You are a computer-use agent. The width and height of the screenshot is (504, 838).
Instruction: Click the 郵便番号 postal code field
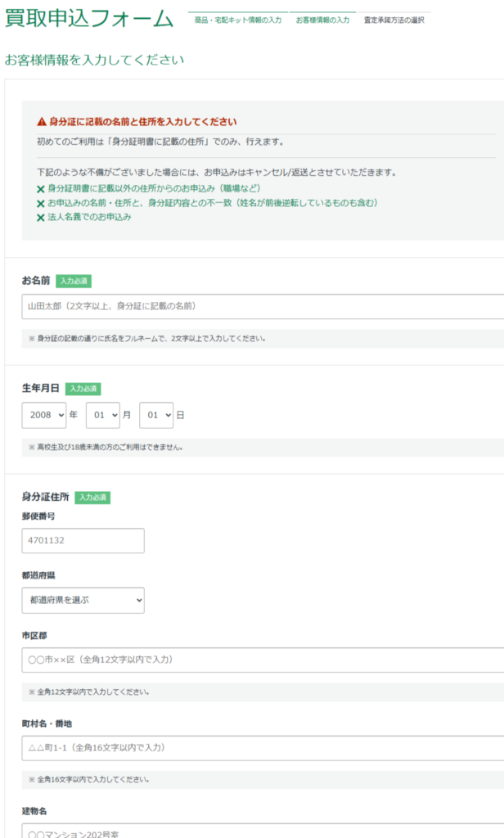coord(83,541)
